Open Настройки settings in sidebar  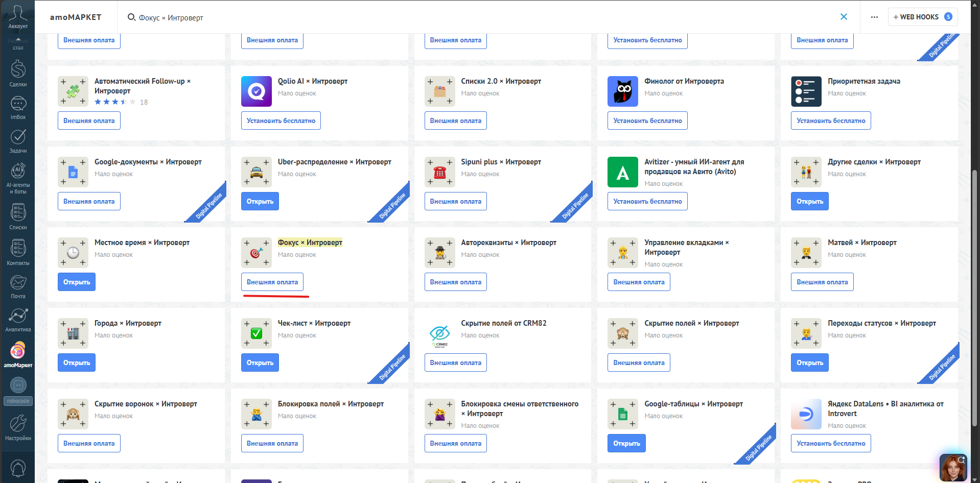pyautogui.click(x=18, y=428)
